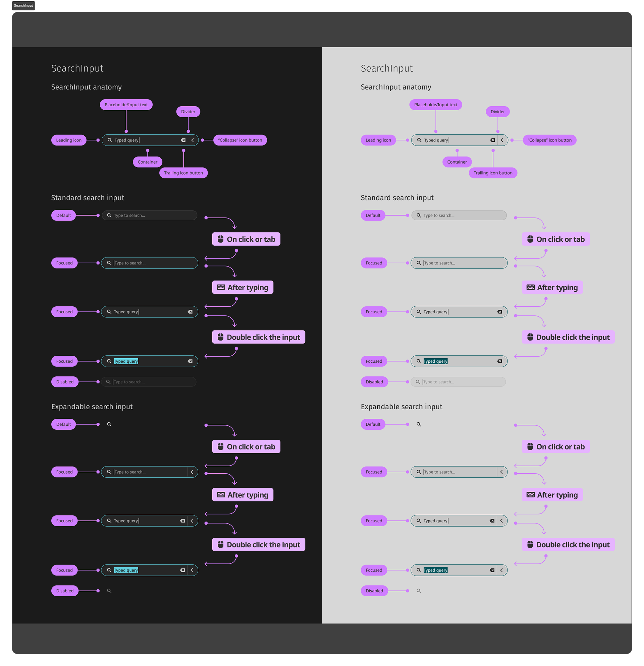The image size is (644, 666).
Task: Click the collapse chevron in light anatomy input
Action: [x=502, y=140]
